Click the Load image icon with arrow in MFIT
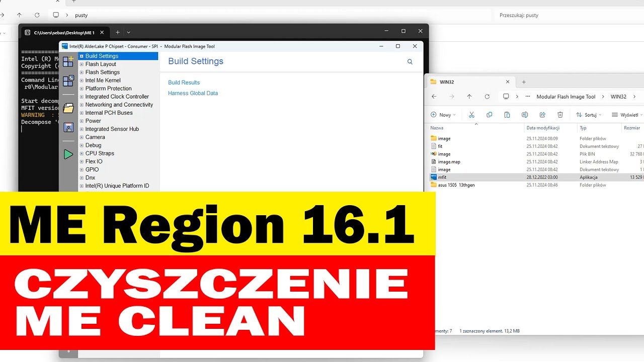The width and height of the screenshot is (644, 362). tap(68, 81)
